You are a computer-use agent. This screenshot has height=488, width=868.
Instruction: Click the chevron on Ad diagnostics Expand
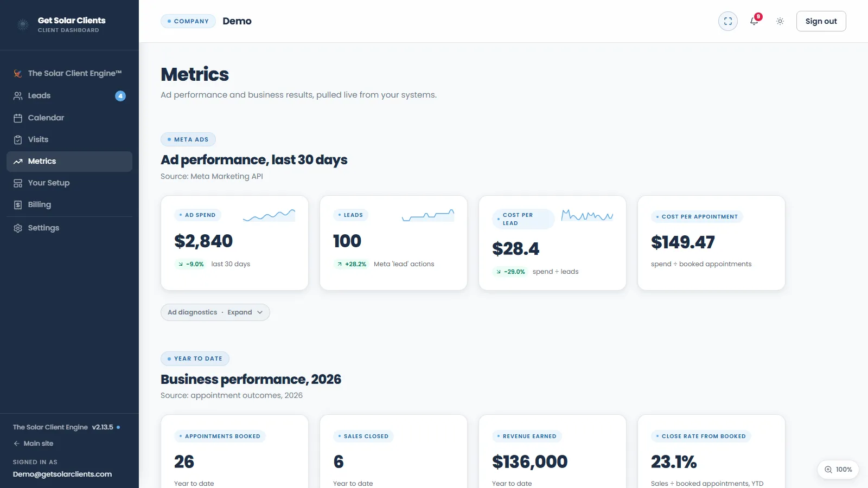click(260, 312)
